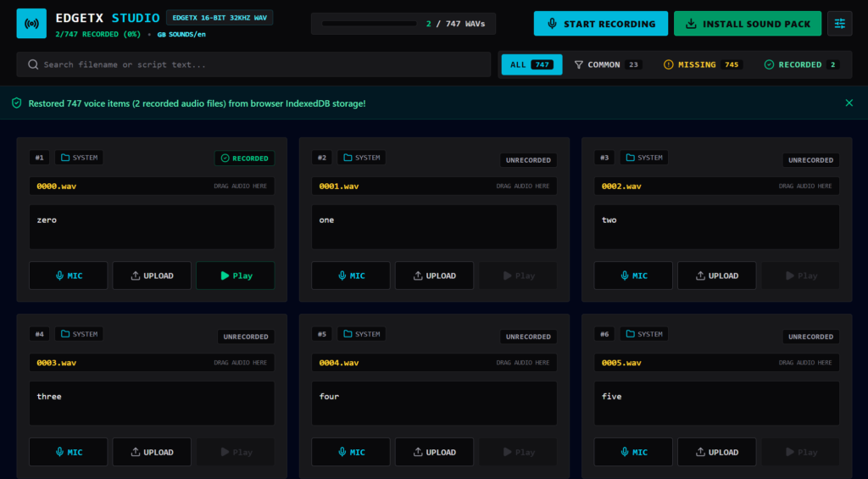Click the folder icon on card #5 SYSTEM tag
The height and width of the screenshot is (479, 868).
348,334
